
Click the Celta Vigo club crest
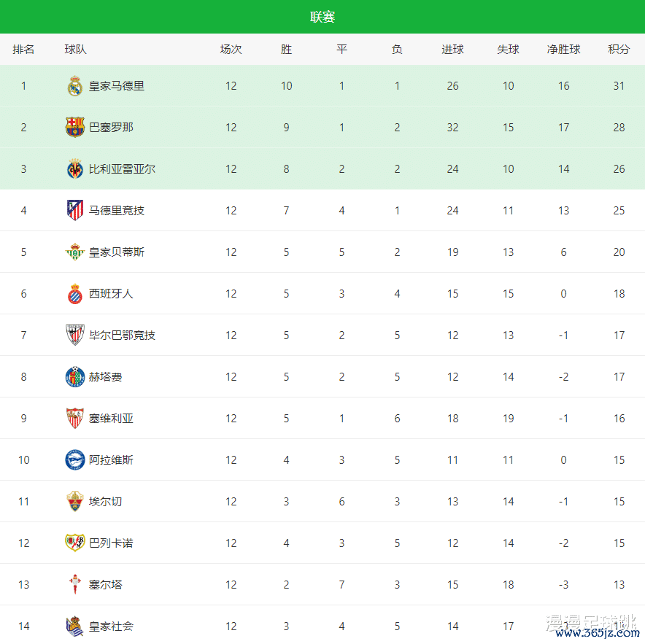(75, 585)
